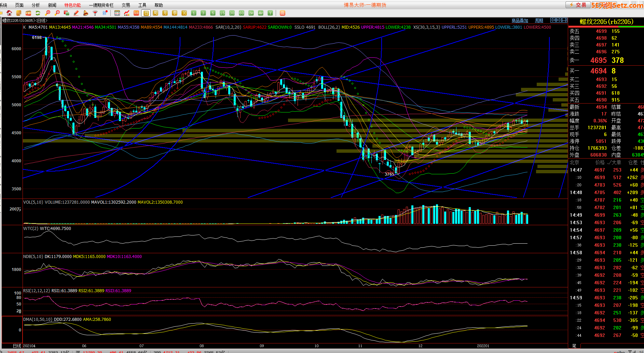Open the 特色功能 menu
The height and width of the screenshot is (353, 644).
click(72, 5)
